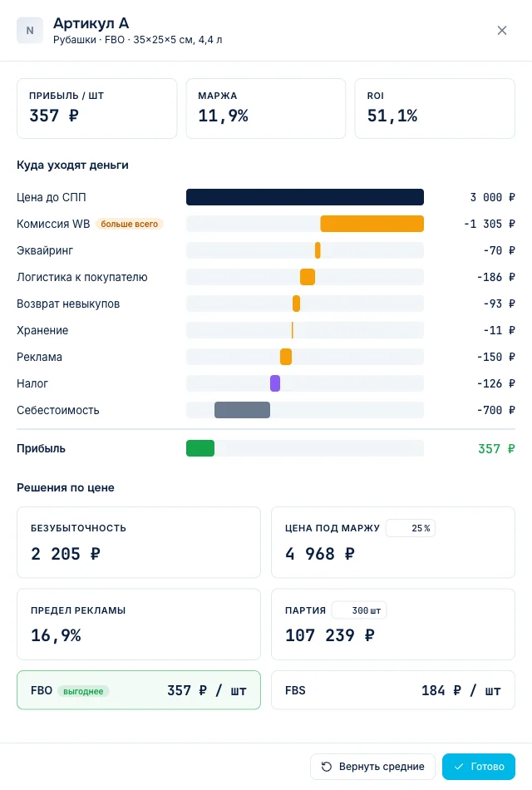Screen dimensions: 532x790
Task: Click the Эквайринг bar segment
Action: pos(318,250)
